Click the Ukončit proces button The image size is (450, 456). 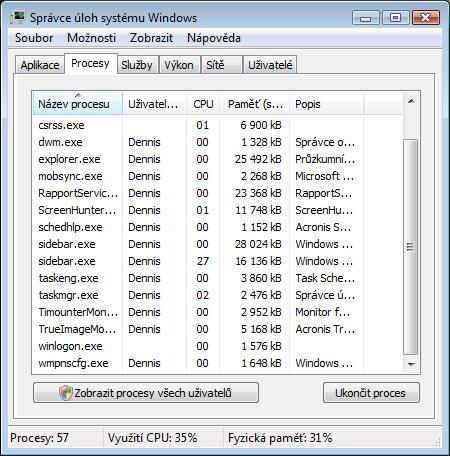pyautogui.click(x=371, y=393)
